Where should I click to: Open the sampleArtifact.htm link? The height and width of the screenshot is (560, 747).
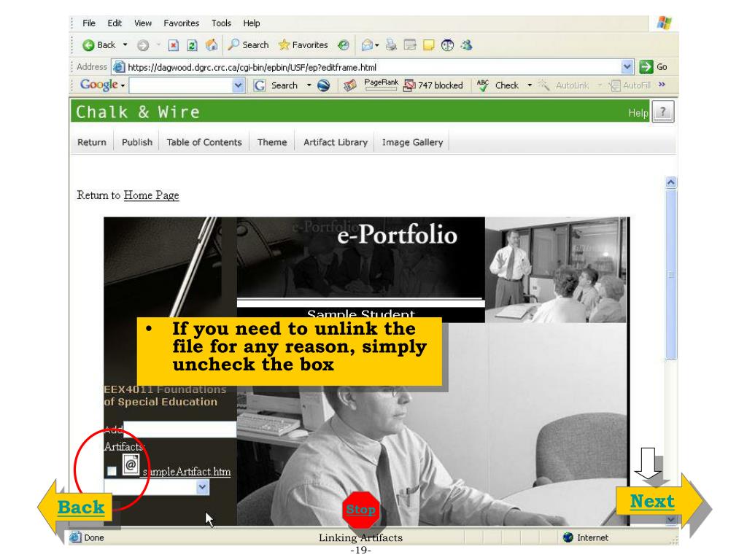(x=187, y=472)
